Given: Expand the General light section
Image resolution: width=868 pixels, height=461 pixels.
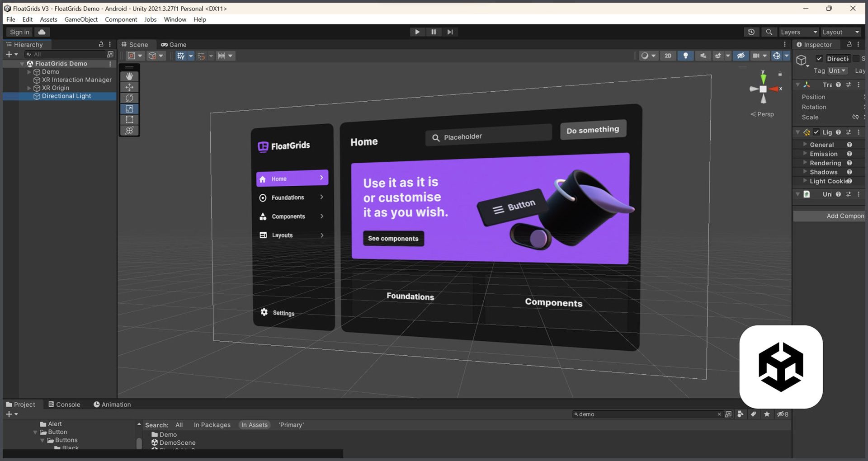Looking at the screenshot, I should pos(805,144).
